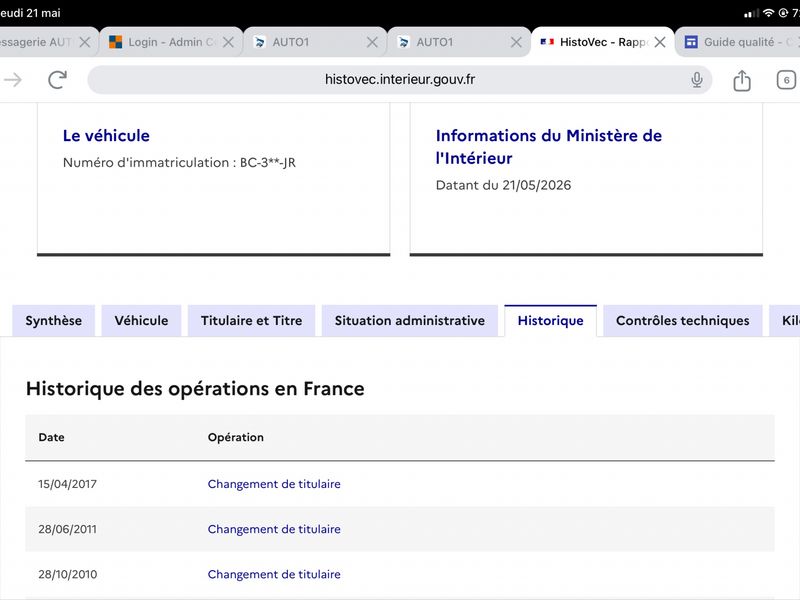The width and height of the screenshot is (800, 600).
Task: Open the Contrôles techniques tab
Action: click(683, 320)
